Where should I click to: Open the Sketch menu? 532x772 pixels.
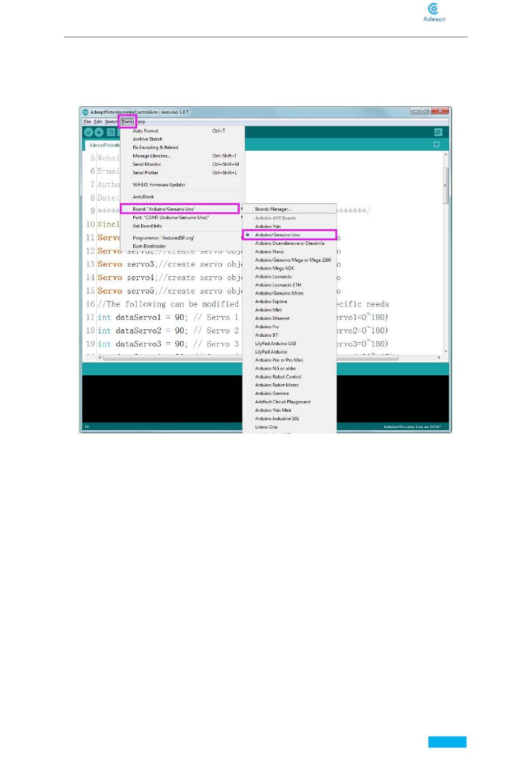click(x=111, y=122)
